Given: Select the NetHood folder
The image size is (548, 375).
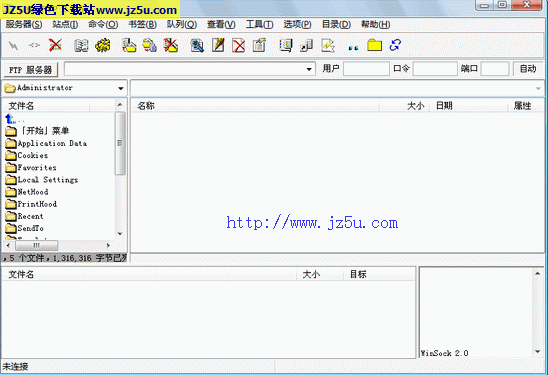Looking at the screenshot, I should (27, 192).
